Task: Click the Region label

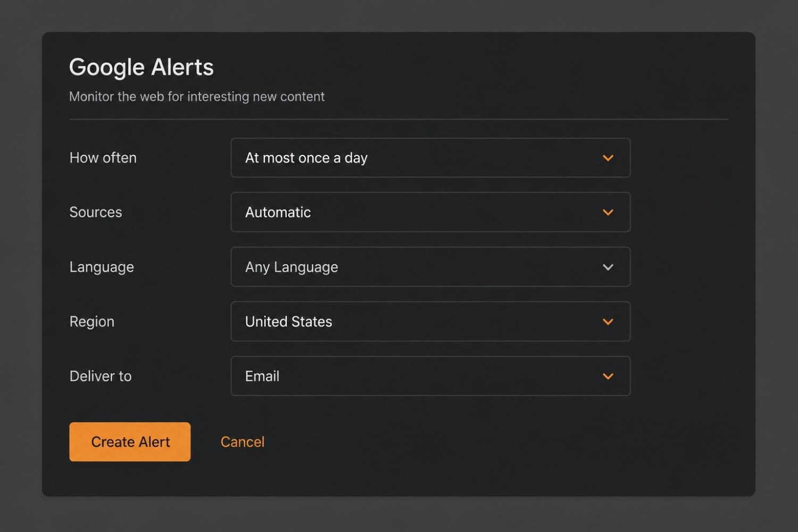Action: coord(92,322)
